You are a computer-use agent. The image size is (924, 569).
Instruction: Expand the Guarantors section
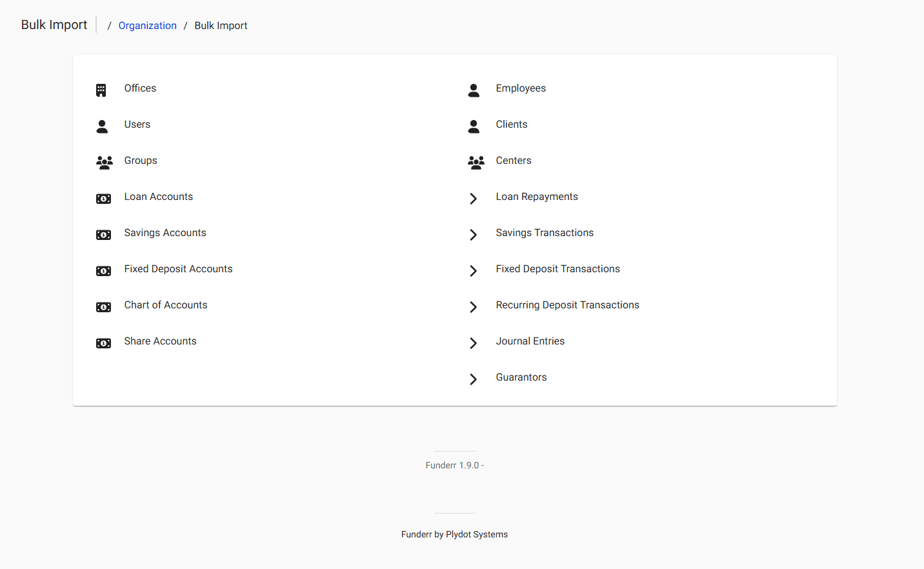(473, 379)
